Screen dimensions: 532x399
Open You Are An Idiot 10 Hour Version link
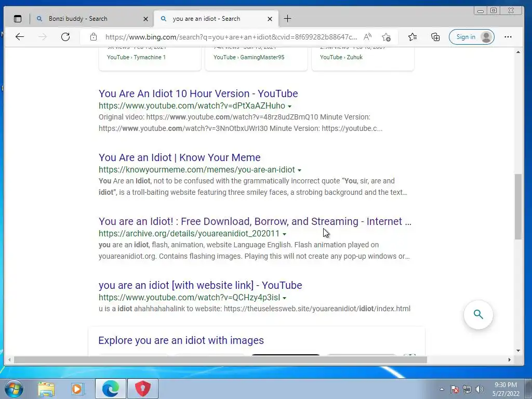198,94
